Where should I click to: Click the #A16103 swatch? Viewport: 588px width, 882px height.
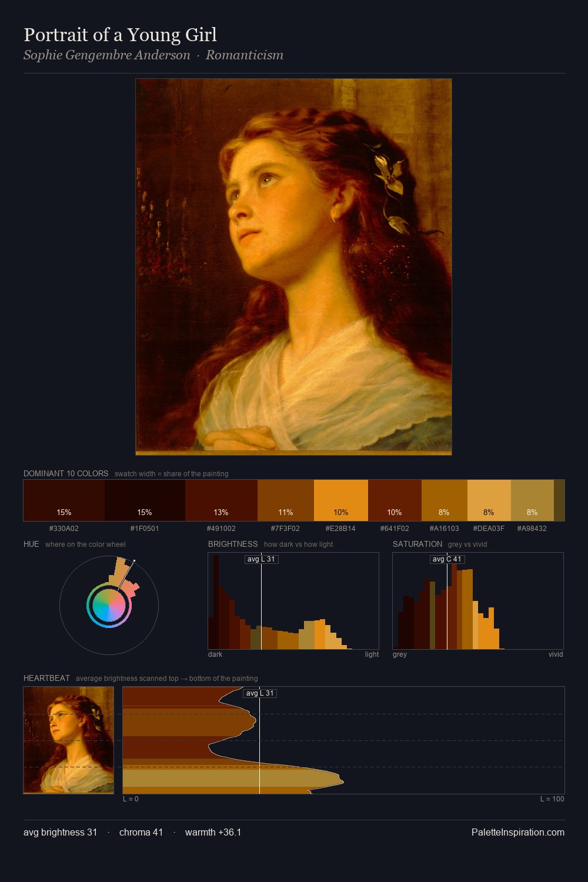(x=445, y=500)
